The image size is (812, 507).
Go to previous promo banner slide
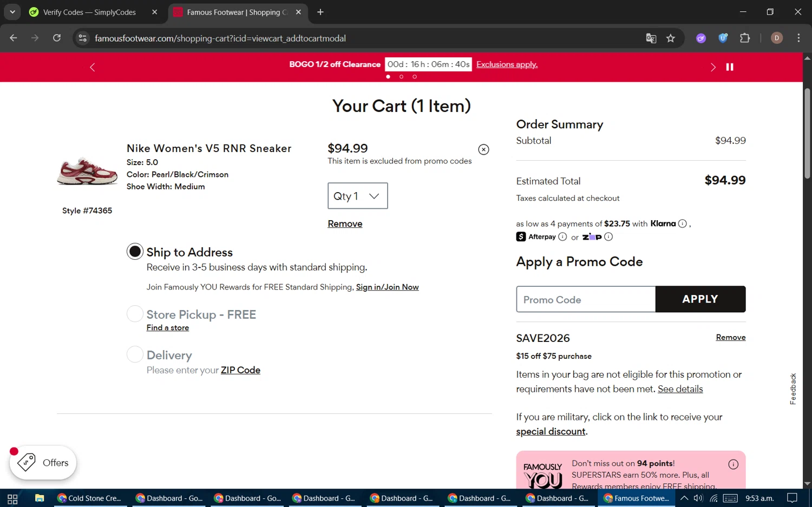(92, 67)
